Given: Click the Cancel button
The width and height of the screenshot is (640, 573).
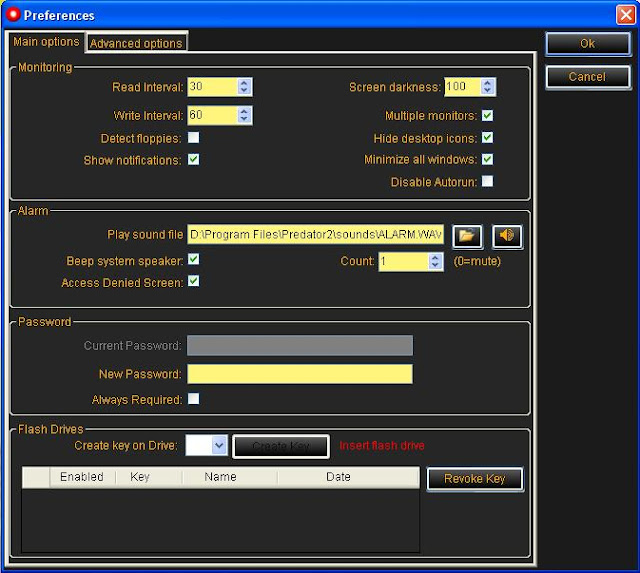Looking at the screenshot, I should click(x=588, y=77).
